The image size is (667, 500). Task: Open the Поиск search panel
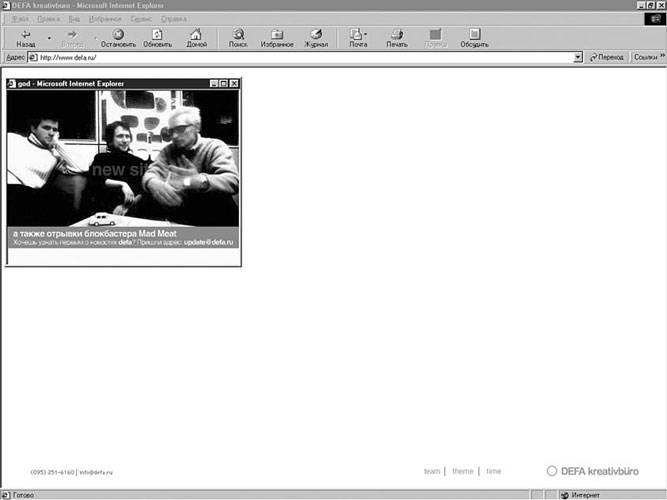pyautogui.click(x=238, y=38)
